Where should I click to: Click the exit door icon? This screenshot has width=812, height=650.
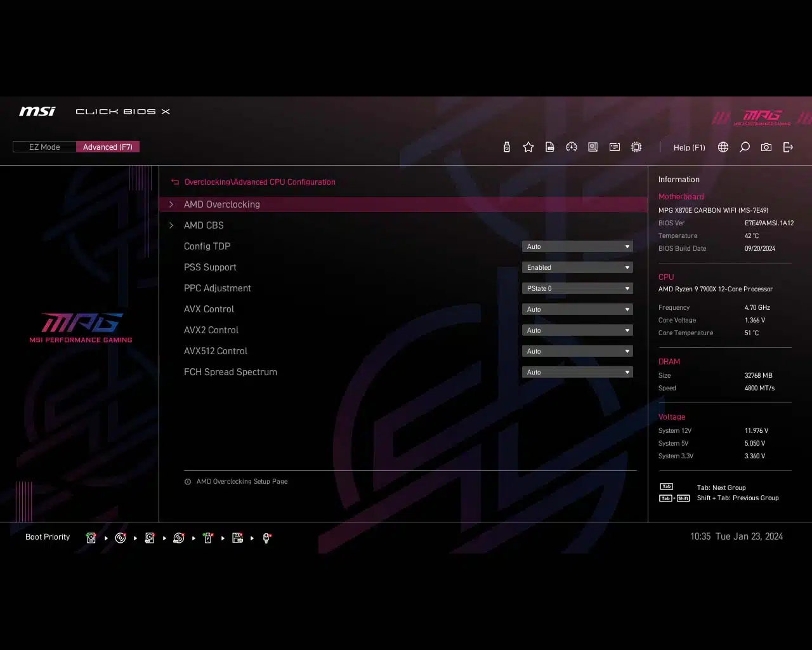tap(788, 147)
